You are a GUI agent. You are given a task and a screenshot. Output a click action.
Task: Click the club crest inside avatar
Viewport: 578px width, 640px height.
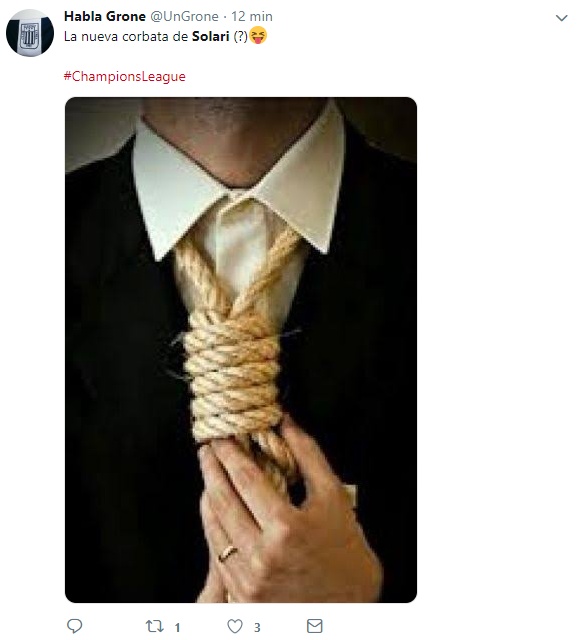click(29, 38)
